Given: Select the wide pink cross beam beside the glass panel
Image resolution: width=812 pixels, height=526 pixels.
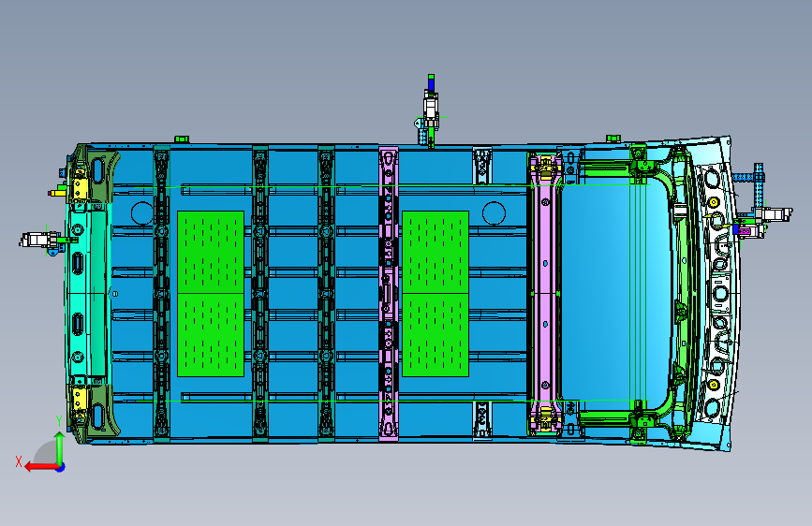Looking at the screenshot, I should [545, 294].
